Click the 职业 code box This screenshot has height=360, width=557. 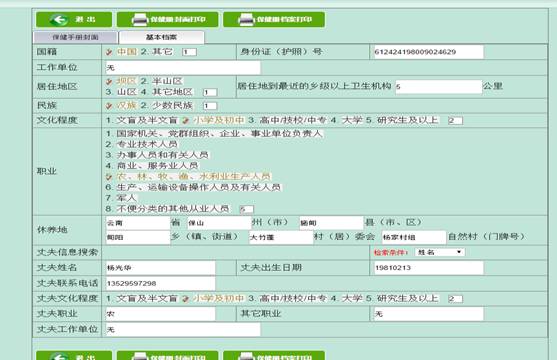tap(247, 209)
